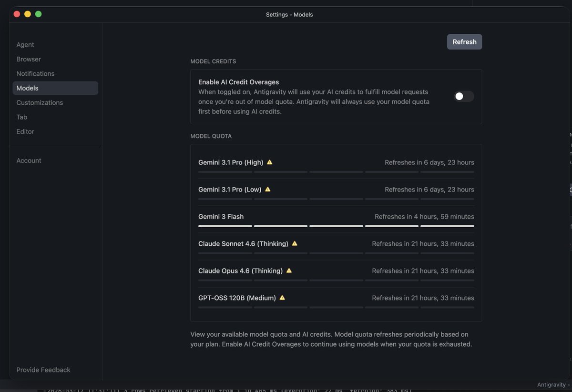Click the yellow minimize window button
Image resolution: width=572 pixels, height=392 pixels.
click(x=28, y=14)
